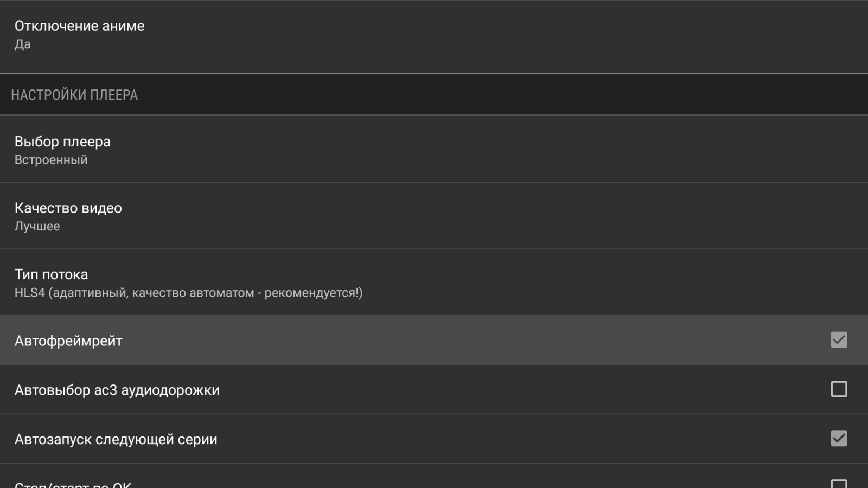Viewport: 868px width, 488px height.
Task: Open the Отключение аниме setting
Action: click(434, 36)
